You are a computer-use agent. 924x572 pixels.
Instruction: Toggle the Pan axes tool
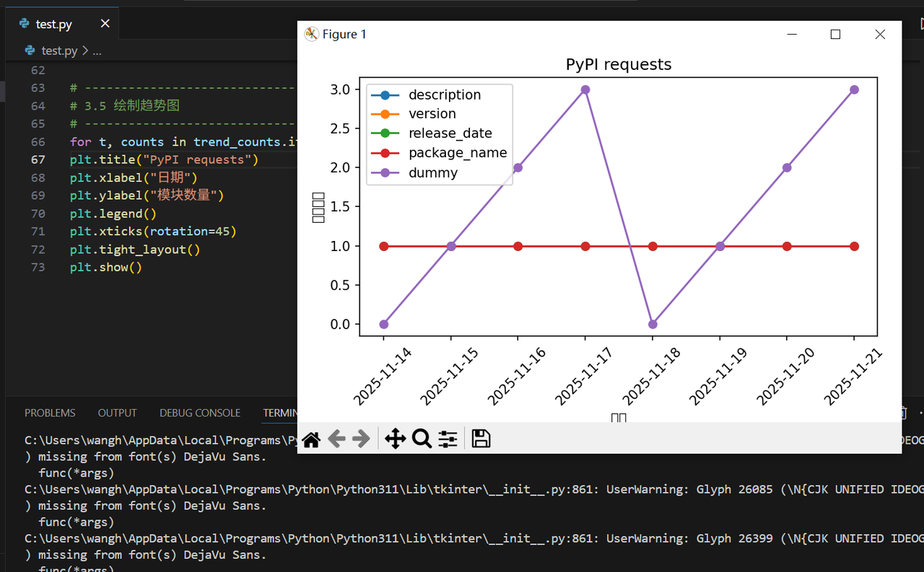[395, 439]
